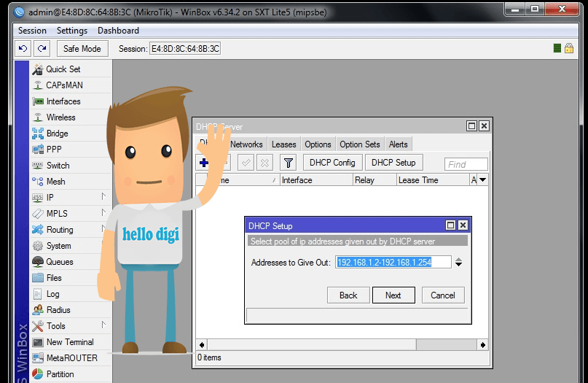588x383 pixels.
Task: Click Back in DHCP Setup dialog
Action: [x=348, y=295]
